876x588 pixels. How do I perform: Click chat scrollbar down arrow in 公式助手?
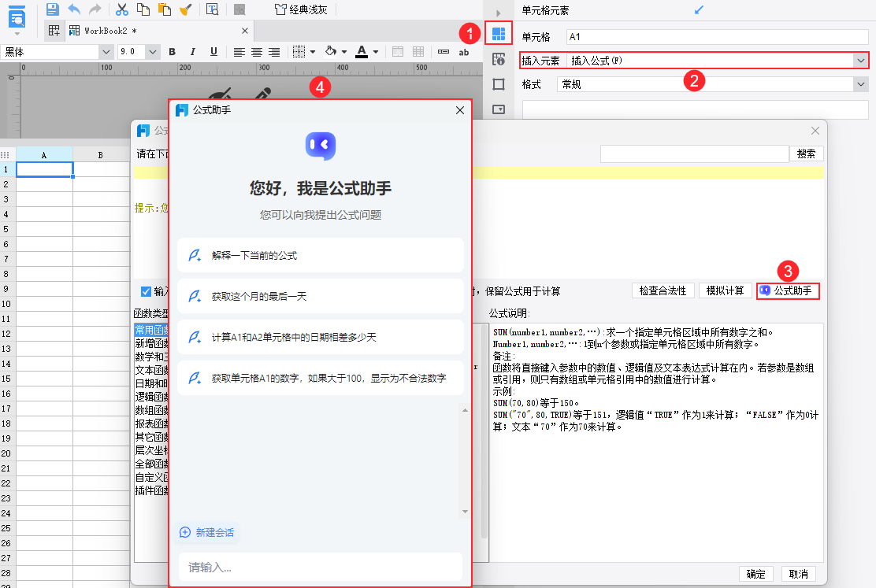pos(465,512)
